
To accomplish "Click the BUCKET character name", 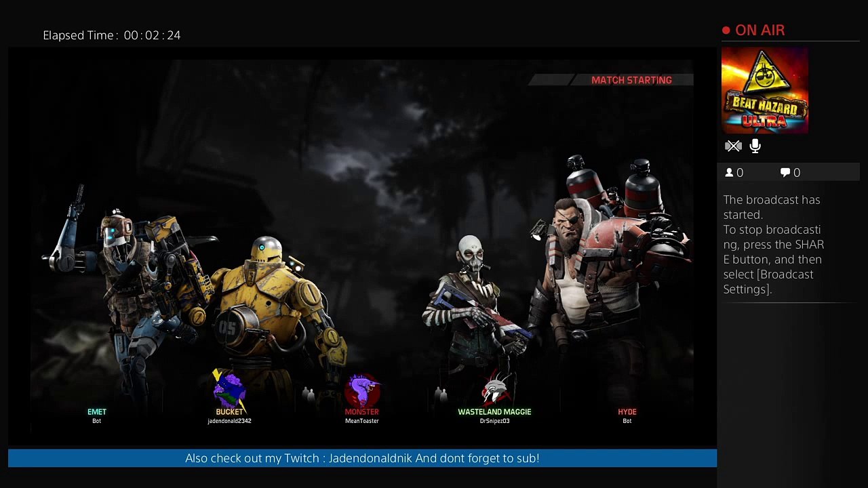I will click(x=229, y=412).
